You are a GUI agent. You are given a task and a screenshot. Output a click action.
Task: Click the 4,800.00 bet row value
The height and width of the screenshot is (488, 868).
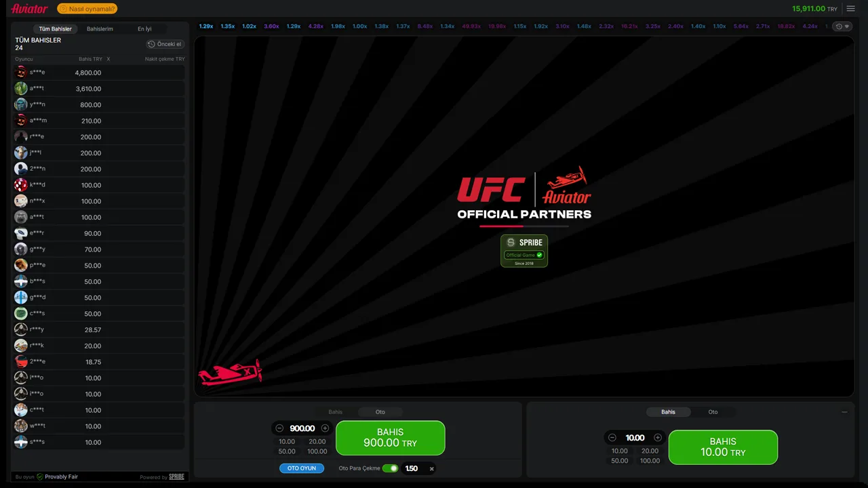click(x=88, y=73)
